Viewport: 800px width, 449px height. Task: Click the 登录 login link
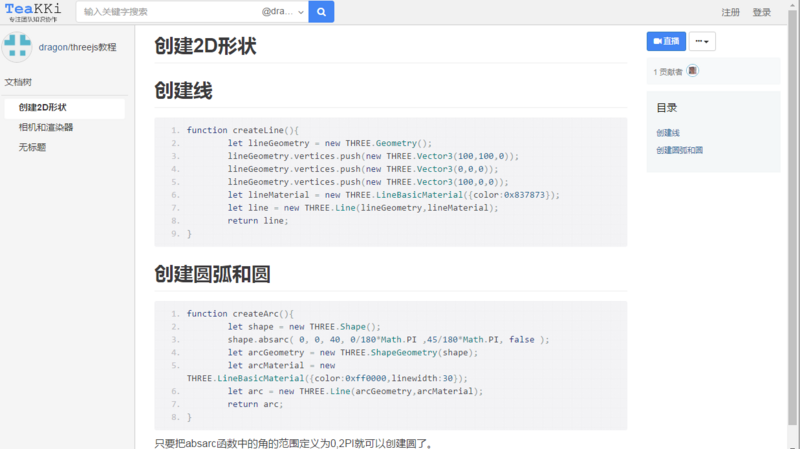(762, 12)
